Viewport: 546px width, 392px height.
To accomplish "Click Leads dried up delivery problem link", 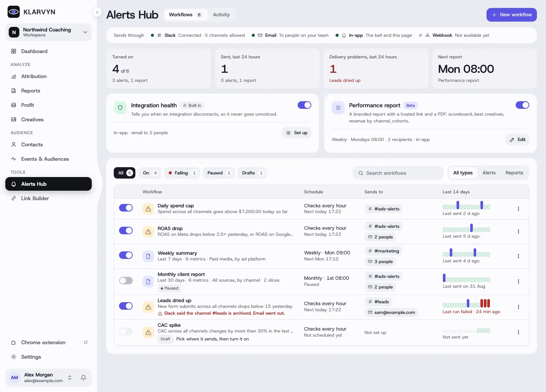I will [x=345, y=80].
